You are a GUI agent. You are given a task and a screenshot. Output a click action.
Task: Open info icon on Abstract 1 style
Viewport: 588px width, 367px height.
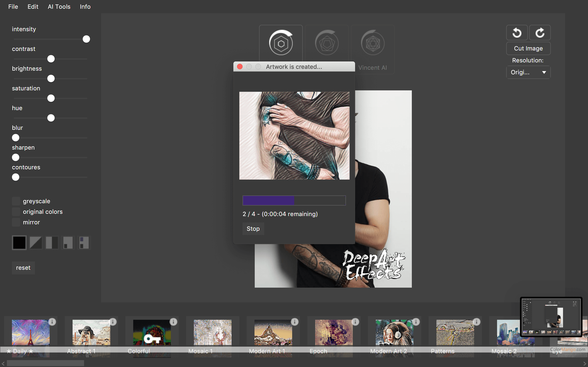113,322
